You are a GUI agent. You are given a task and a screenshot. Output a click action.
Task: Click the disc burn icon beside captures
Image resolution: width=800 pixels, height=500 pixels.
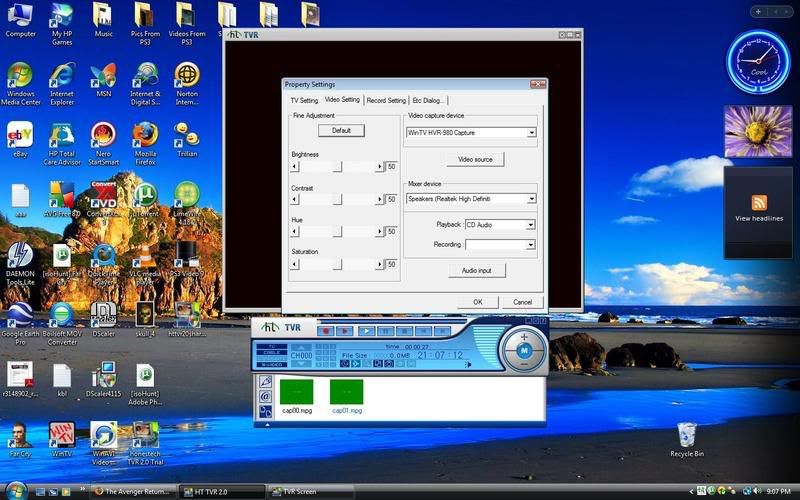click(x=265, y=412)
